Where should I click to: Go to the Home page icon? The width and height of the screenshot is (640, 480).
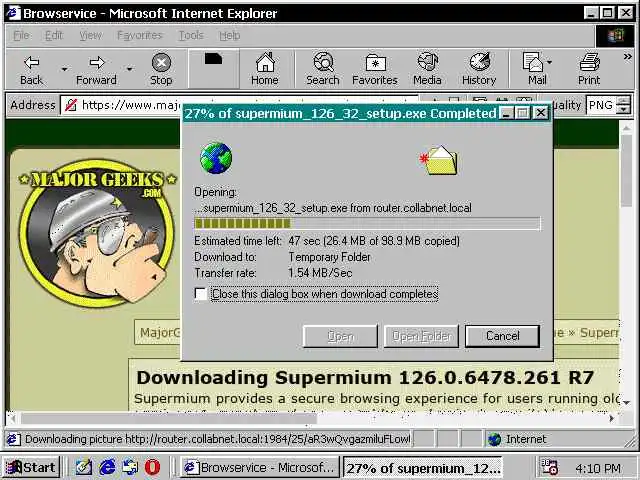[265, 62]
